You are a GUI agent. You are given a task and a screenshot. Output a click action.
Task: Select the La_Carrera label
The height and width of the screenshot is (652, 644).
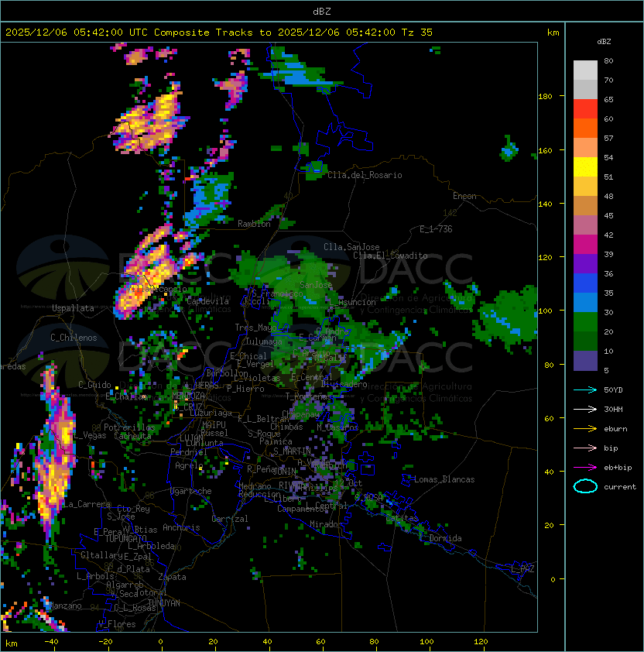tap(87, 504)
